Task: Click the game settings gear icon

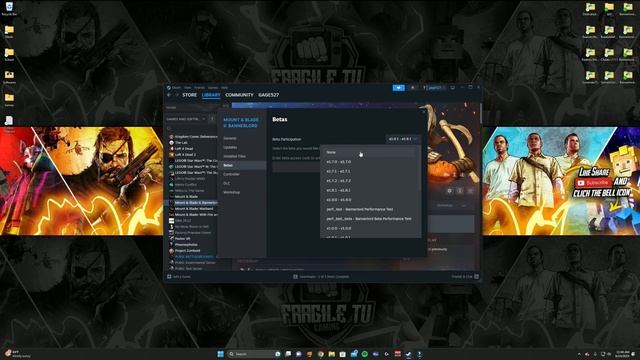Action: [449, 191]
